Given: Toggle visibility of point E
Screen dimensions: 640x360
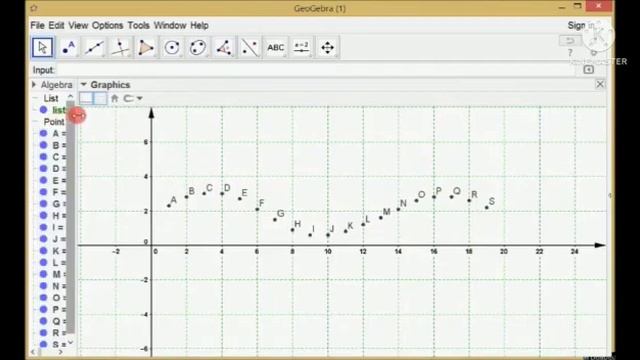Looking at the screenshot, I should 43,180.
